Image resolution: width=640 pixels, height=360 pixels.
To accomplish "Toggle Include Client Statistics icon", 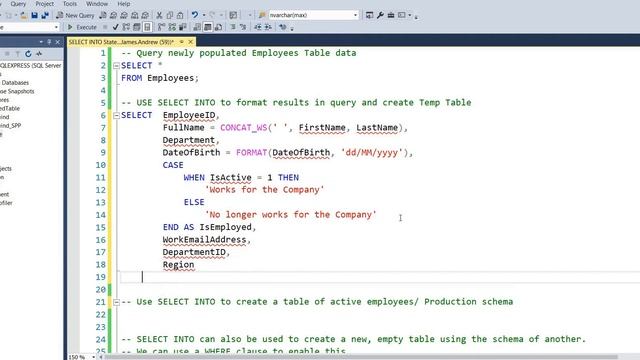I will coord(182,27).
